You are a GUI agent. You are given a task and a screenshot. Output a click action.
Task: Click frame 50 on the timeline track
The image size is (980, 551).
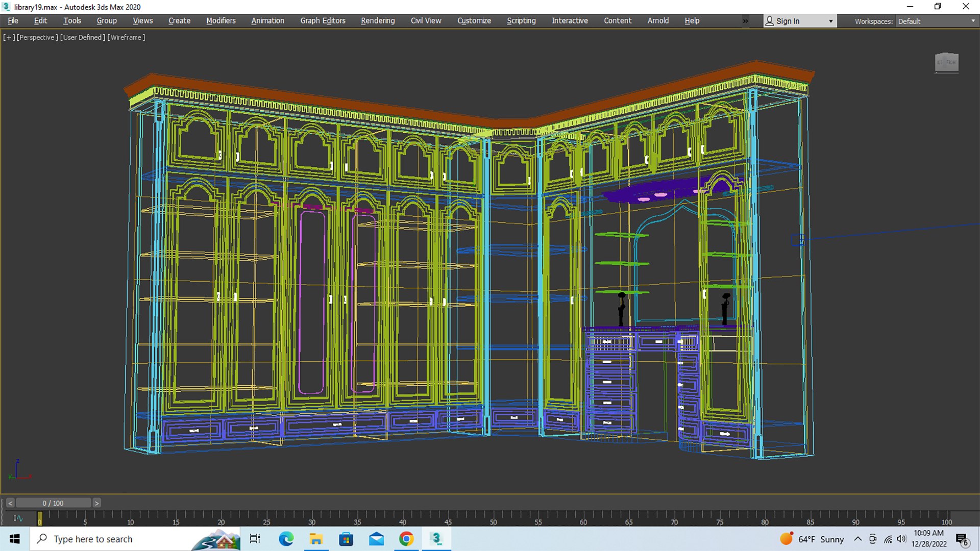(493, 516)
